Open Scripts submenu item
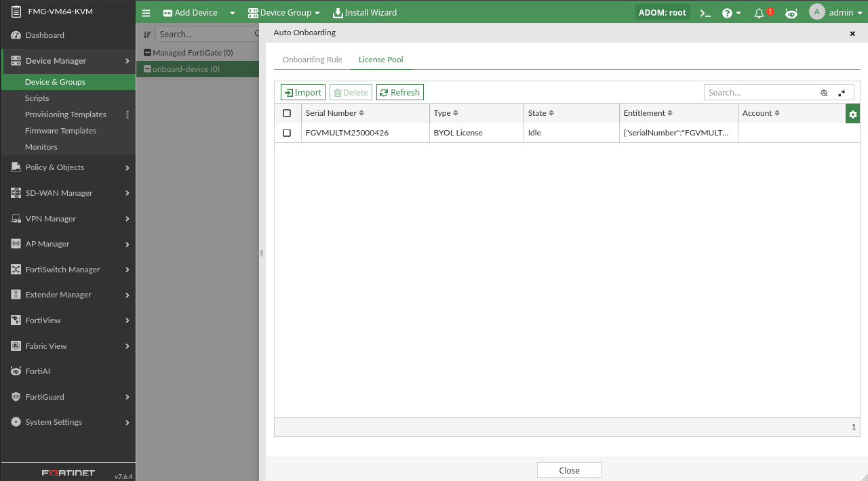Viewport: 868px width, 481px height. [68, 98]
